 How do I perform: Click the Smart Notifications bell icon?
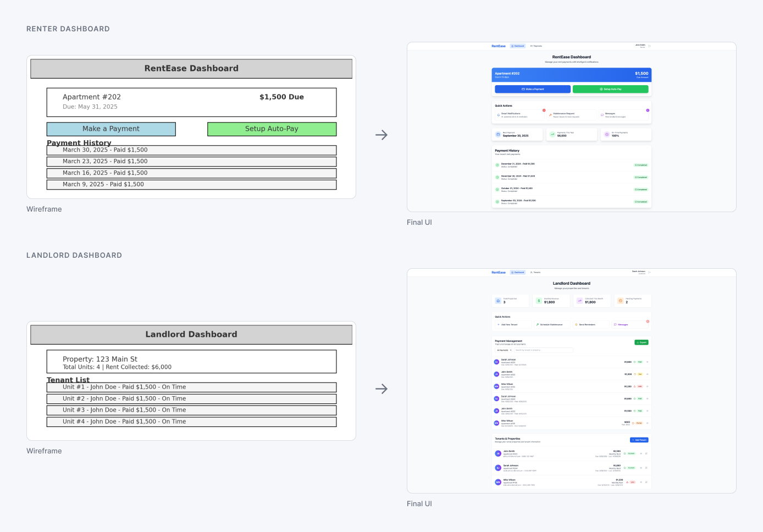(499, 115)
